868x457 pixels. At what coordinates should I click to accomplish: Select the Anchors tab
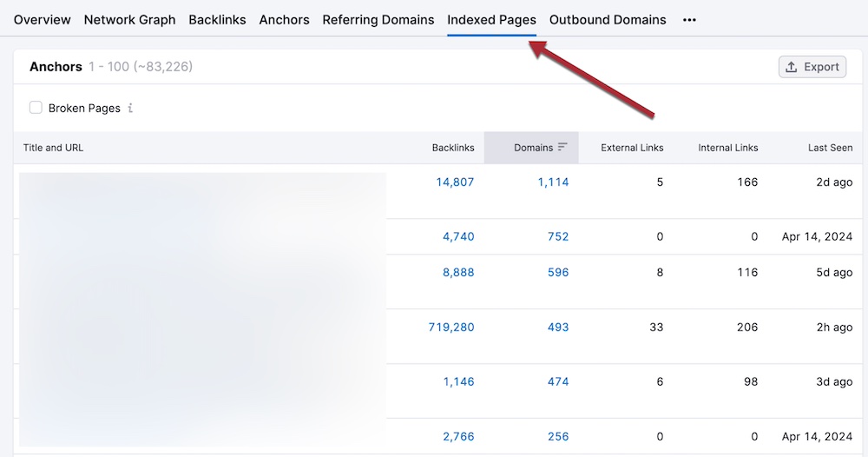tap(284, 19)
